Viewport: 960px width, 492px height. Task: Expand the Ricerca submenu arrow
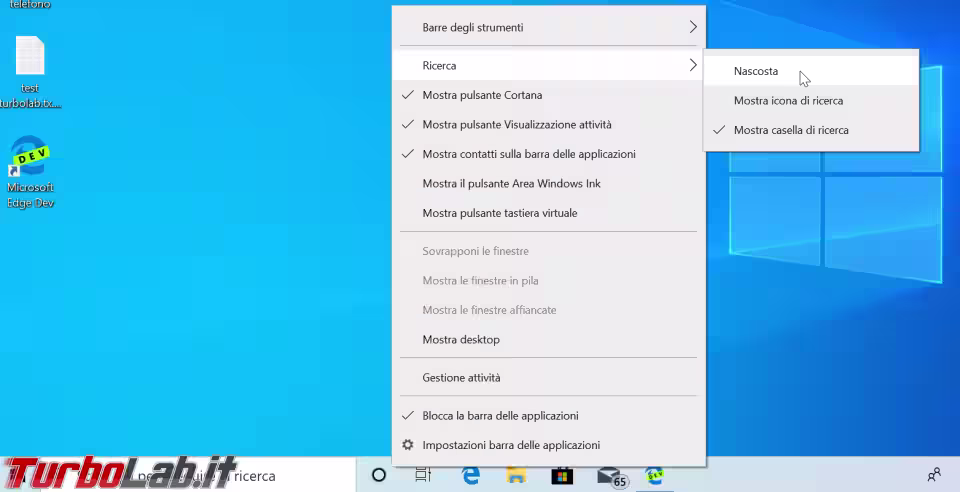coord(693,65)
